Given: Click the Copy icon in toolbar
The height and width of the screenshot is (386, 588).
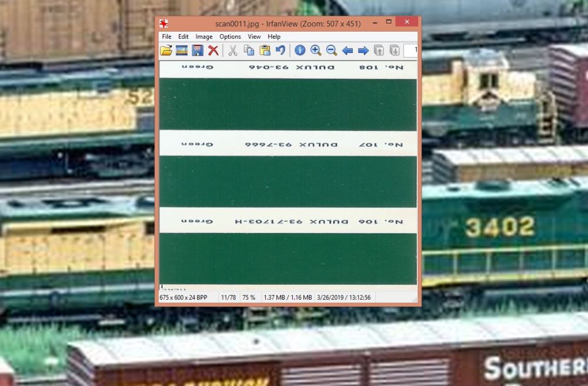Looking at the screenshot, I should pyautogui.click(x=249, y=50).
